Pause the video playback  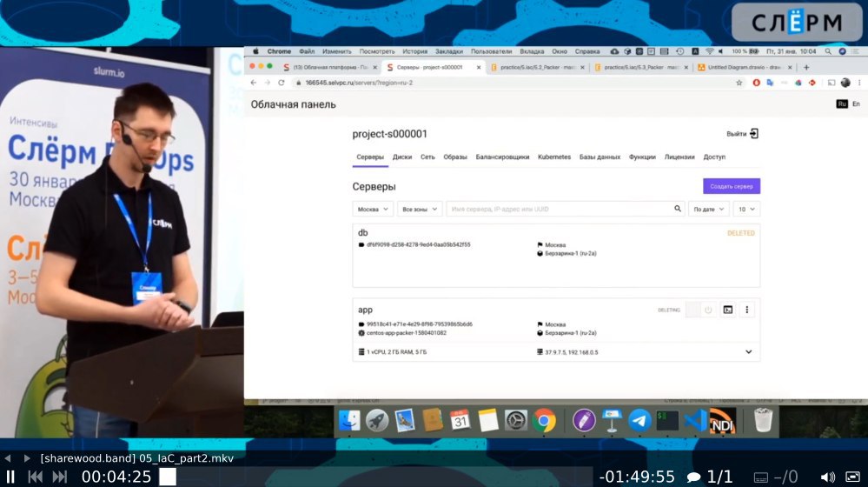(10, 477)
